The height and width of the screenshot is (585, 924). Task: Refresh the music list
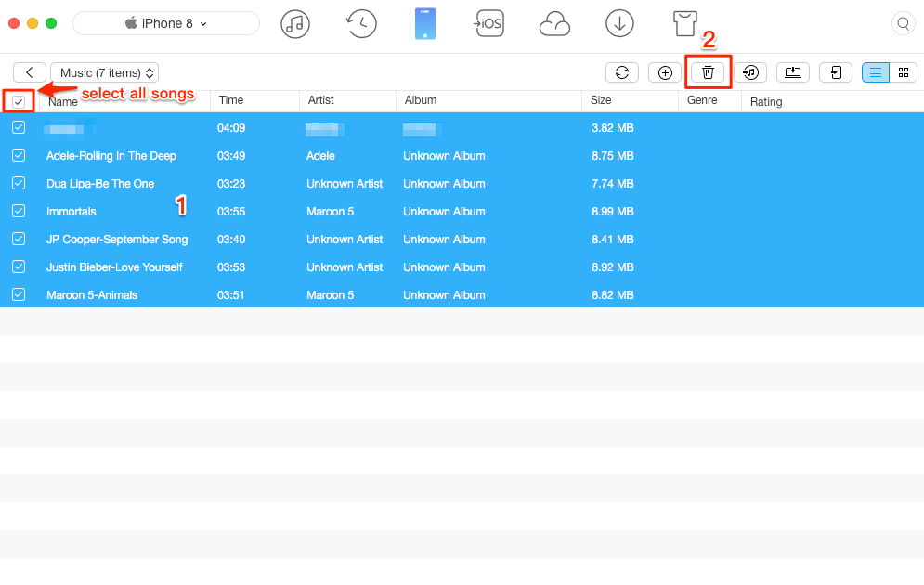tap(622, 72)
